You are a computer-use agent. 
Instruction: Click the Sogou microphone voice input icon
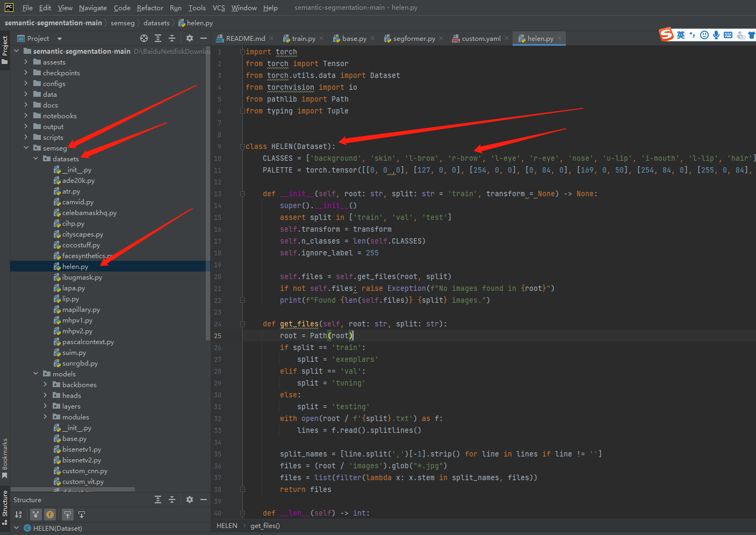716,35
